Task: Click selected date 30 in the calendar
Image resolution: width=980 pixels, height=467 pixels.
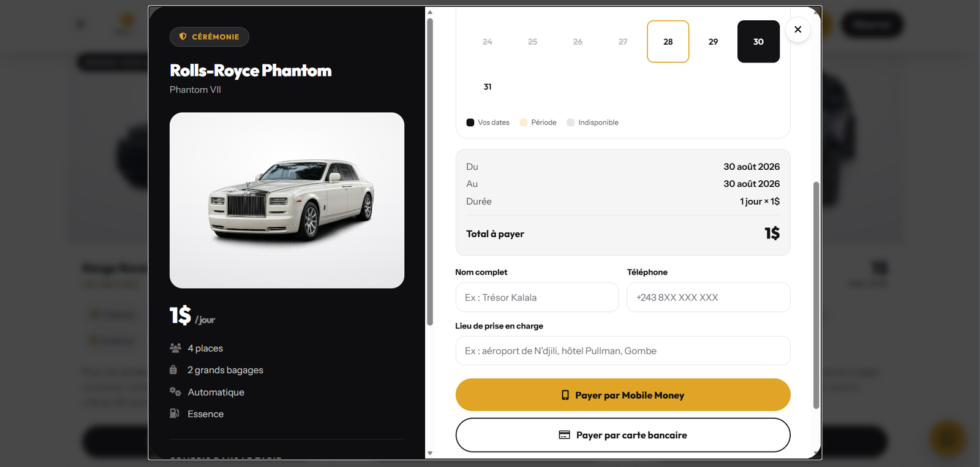Action: tap(758, 42)
